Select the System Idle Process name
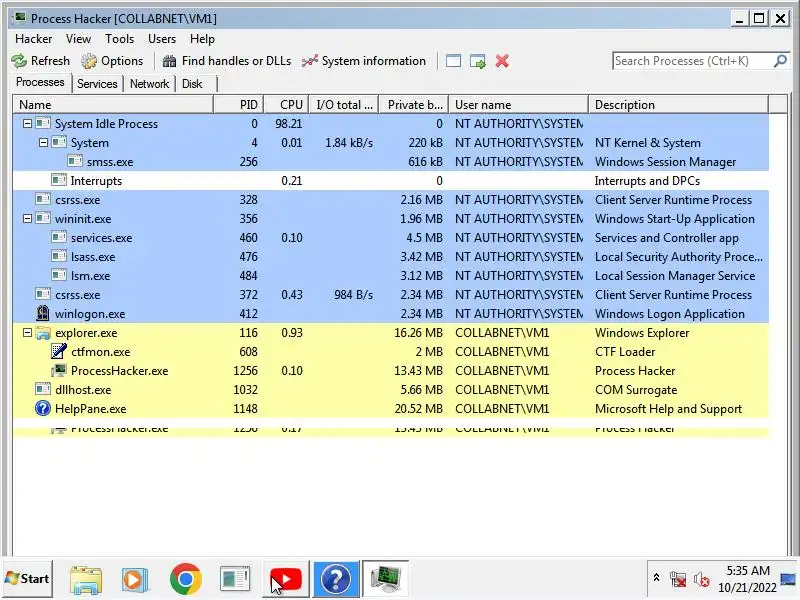 (106, 124)
